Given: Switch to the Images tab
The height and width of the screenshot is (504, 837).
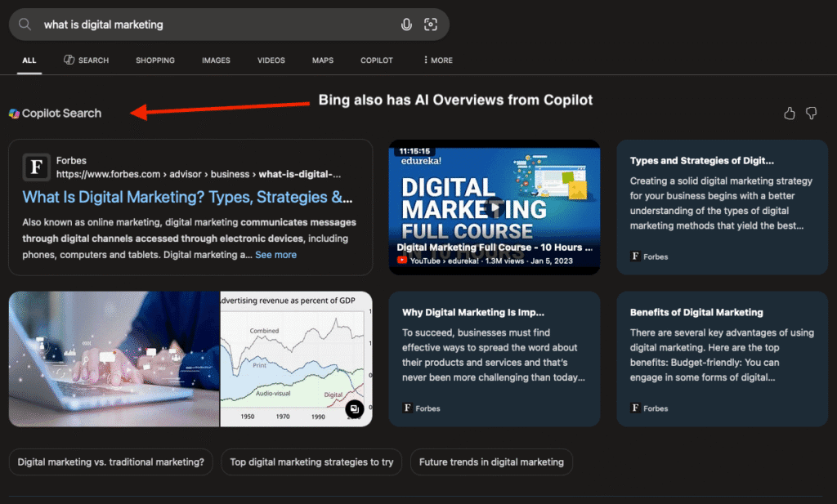Looking at the screenshot, I should (216, 60).
